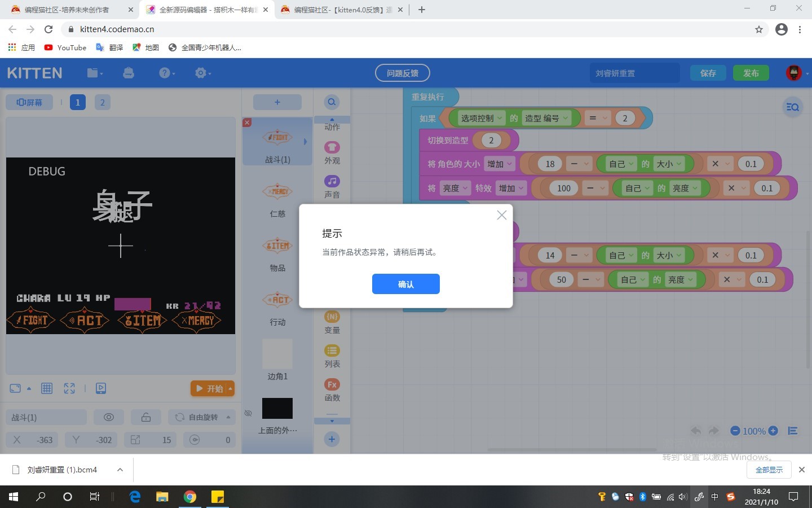Image resolution: width=812 pixels, height=508 pixels.
Task: Switch to screen tab 1
Action: pos(78,102)
